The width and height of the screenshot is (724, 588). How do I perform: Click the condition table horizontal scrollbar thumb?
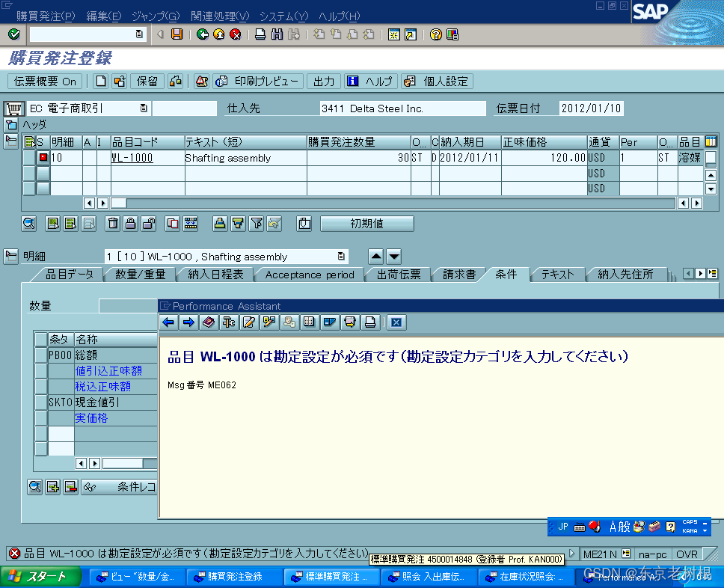pyautogui.click(x=123, y=463)
